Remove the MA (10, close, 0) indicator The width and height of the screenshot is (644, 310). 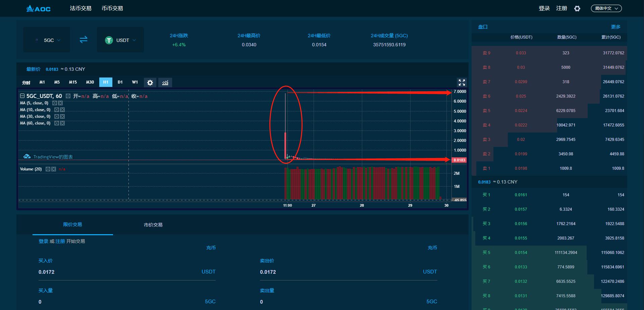point(62,110)
